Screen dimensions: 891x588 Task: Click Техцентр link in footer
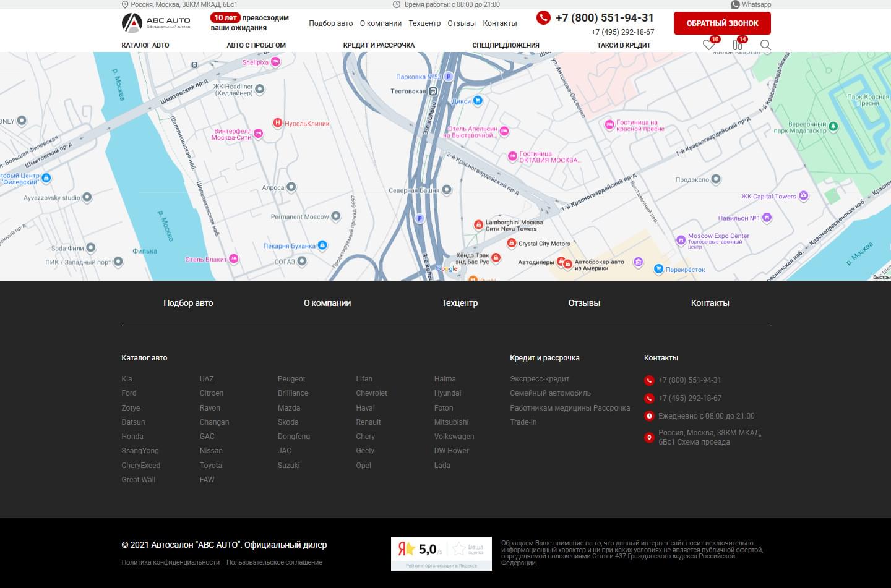pyautogui.click(x=459, y=303)
